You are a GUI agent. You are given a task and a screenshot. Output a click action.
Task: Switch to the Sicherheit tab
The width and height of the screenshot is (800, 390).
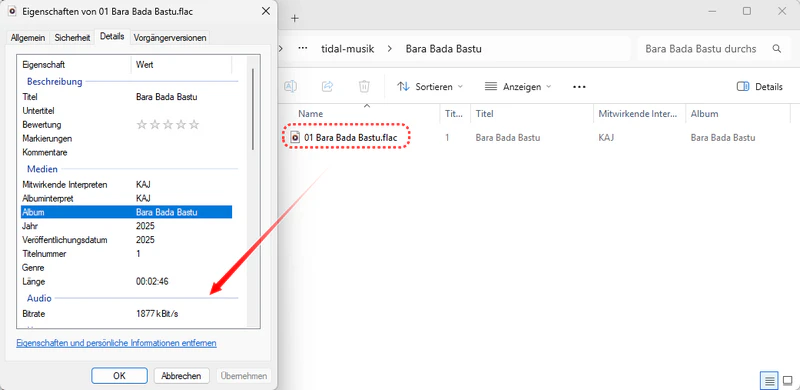click(x=72, y=37)
